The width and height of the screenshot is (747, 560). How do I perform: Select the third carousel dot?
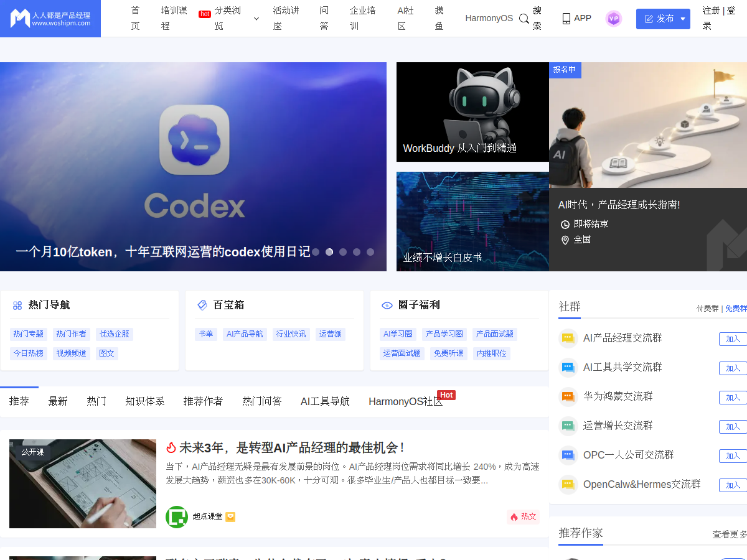tap(343, 252)
